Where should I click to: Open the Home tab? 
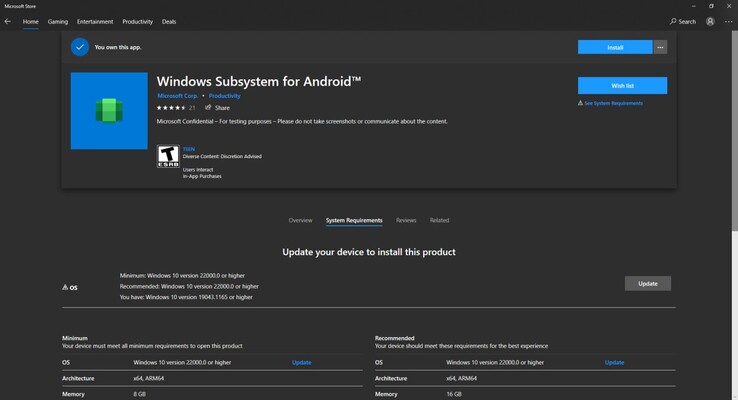pos(31,22)
